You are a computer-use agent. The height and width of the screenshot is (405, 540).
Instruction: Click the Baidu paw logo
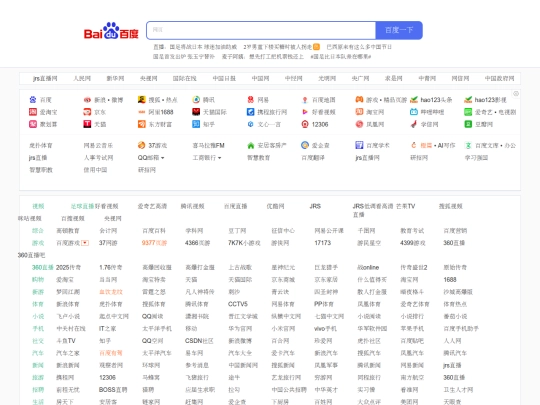coord(111,31)
